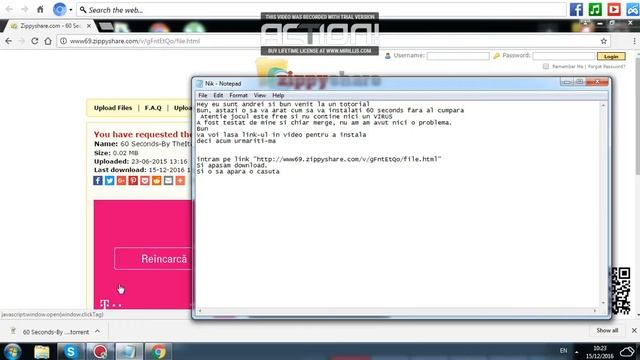The width and height of the screenshot is (640, 360).
Task: Click the cloud icon in the system tray
Action: point(628,351)
